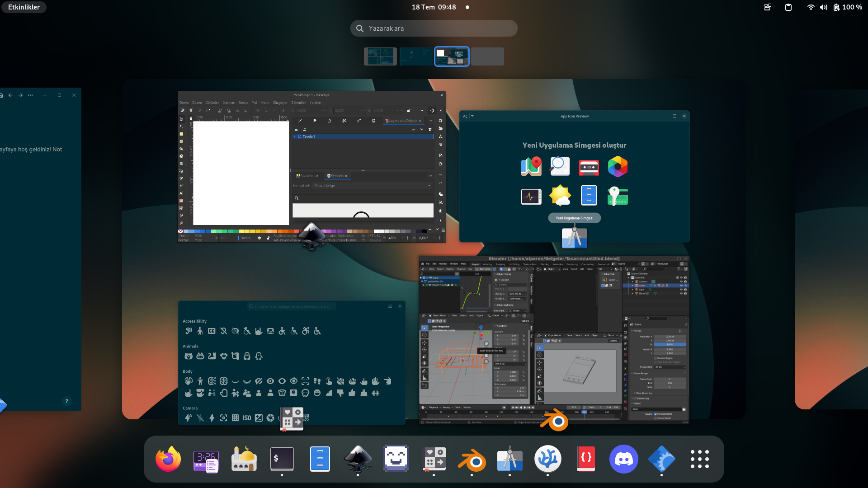Click the Etkinlikler button
The image size is (868, 488).
click(x=24, y=7)
